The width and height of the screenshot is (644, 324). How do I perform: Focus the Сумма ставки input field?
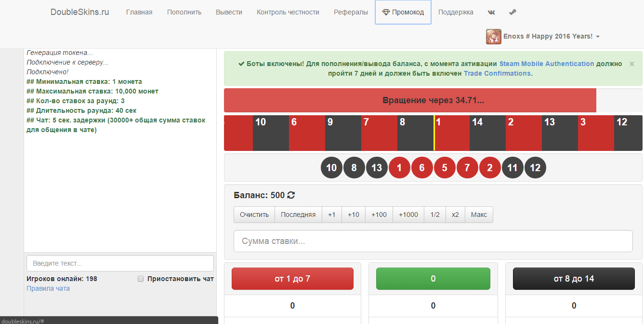click(433, 241)
